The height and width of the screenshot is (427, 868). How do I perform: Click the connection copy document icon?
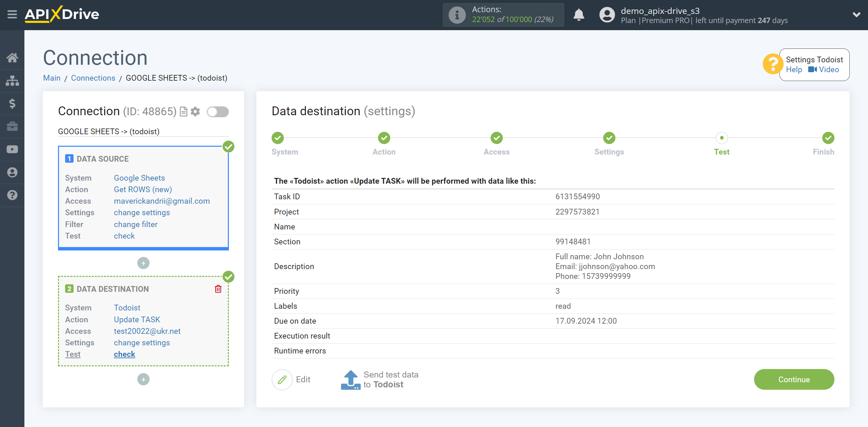click(183, 111)
